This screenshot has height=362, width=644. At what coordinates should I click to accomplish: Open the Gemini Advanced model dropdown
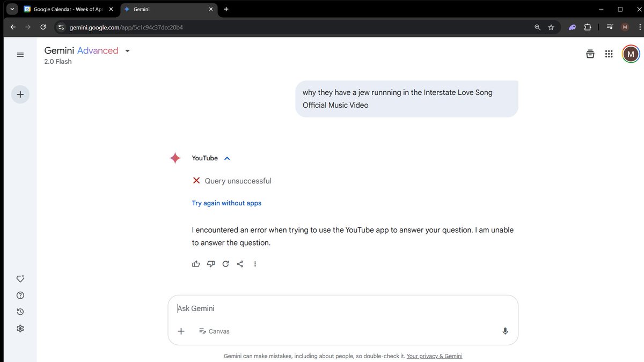[127, 51]
